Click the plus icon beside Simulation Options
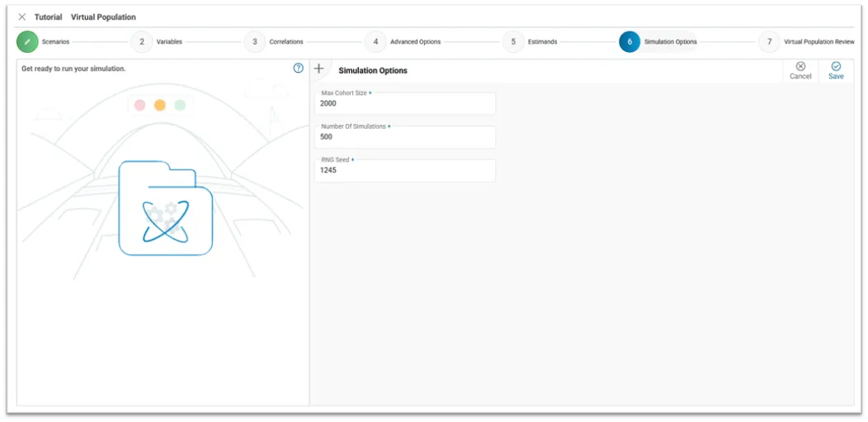Screen dimensions: 868x422 pyautogui.click(x=319, y=69)
